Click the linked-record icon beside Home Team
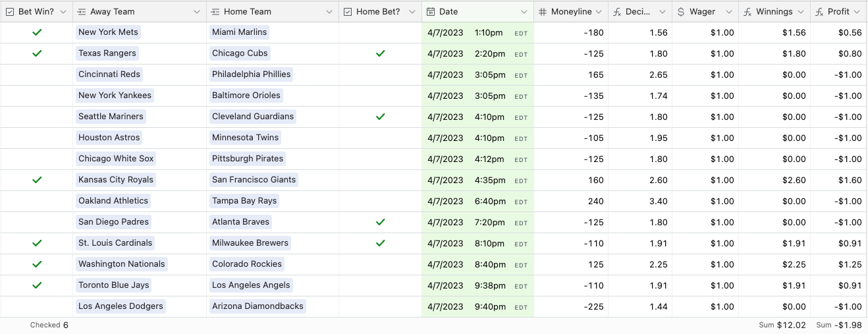 click(215, 12)
